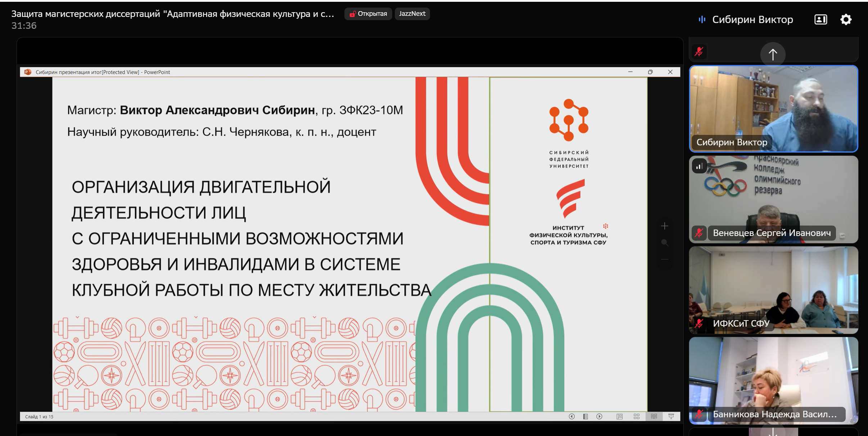Switch to Slide Sorter view icon
This screenshot has width=868, height=436.
(637, 416)
